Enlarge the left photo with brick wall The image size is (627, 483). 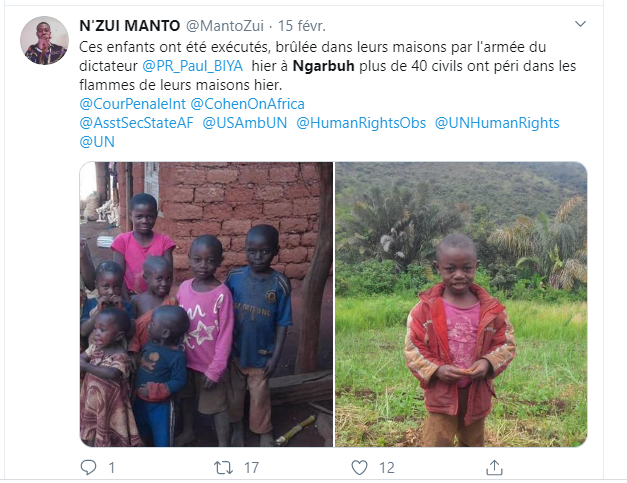click(x=206, y=304)
